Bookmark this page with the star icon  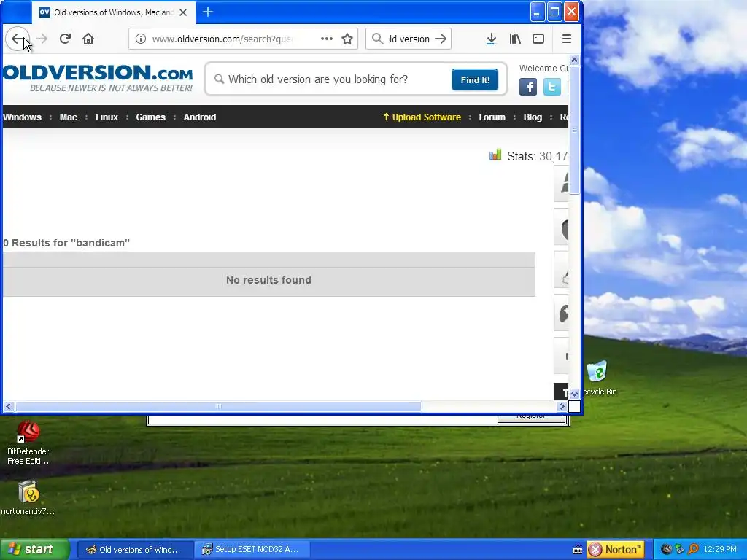[x=347, y=39]
